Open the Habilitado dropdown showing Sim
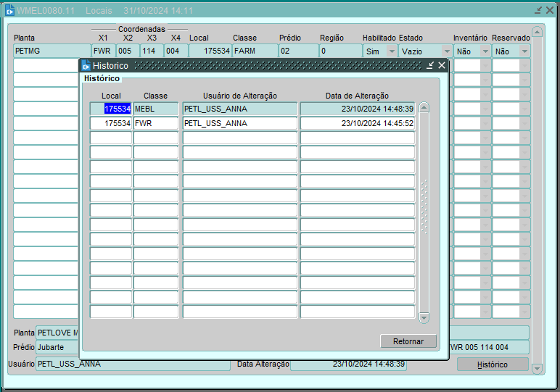The image size is (560, 392). click(x=392, y=51)
